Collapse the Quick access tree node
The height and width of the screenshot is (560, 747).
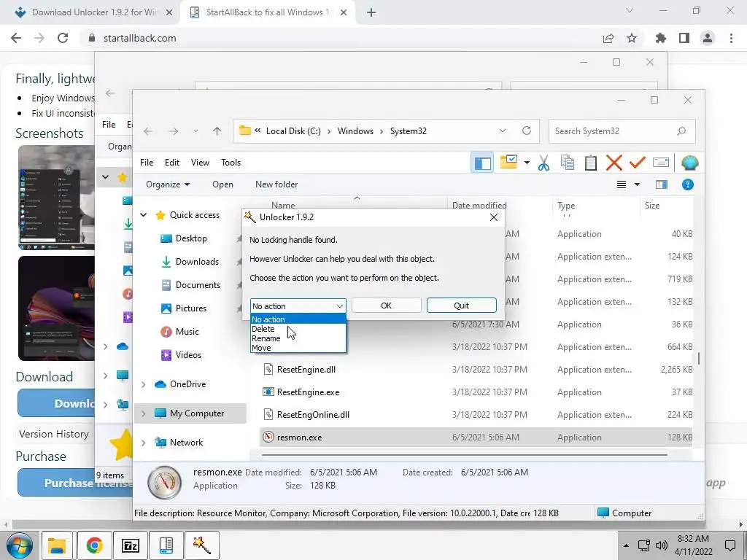coord(144,215)
